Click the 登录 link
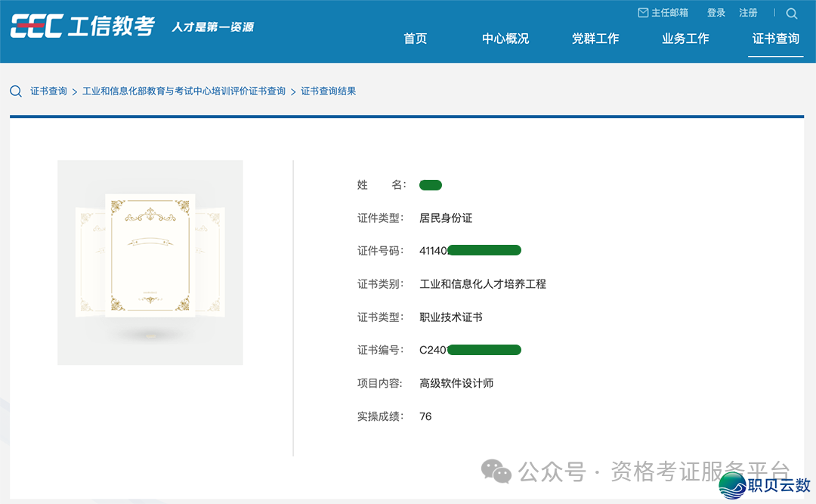The height and width of the screenshot is (504, 816). 716,12
